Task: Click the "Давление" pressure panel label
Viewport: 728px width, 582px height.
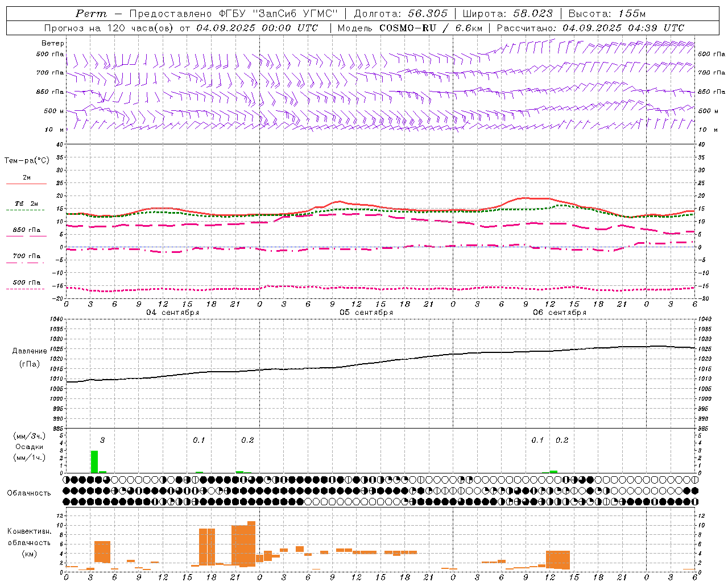Action: 28,351
